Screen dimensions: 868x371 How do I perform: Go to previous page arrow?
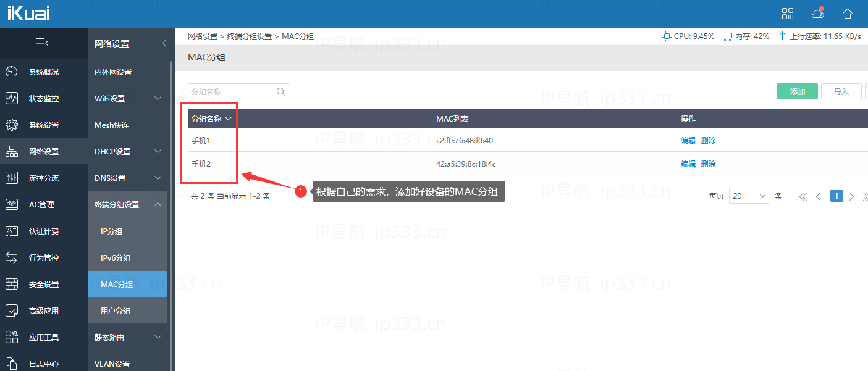(x=819, y=196)
